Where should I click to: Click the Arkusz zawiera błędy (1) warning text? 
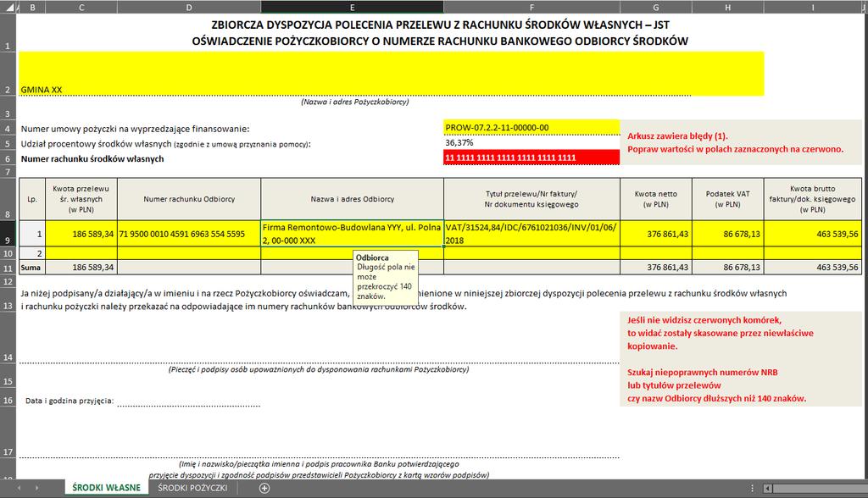pyautogui.click(x=677, y=136)
